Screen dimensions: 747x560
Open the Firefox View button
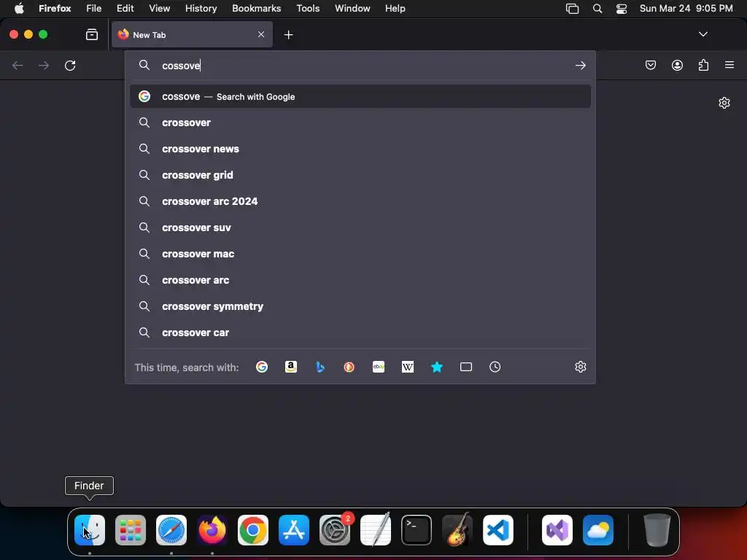tap(92, 34)
